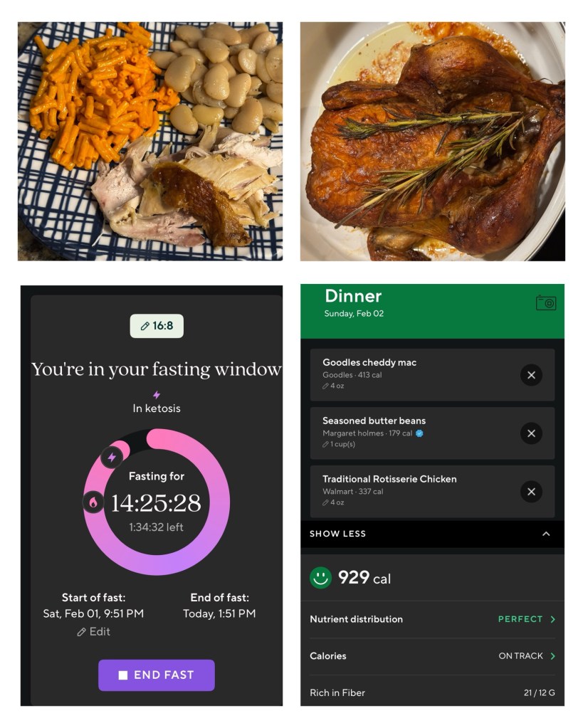Click the verified badge on butter beans

[x=419, y=433]
